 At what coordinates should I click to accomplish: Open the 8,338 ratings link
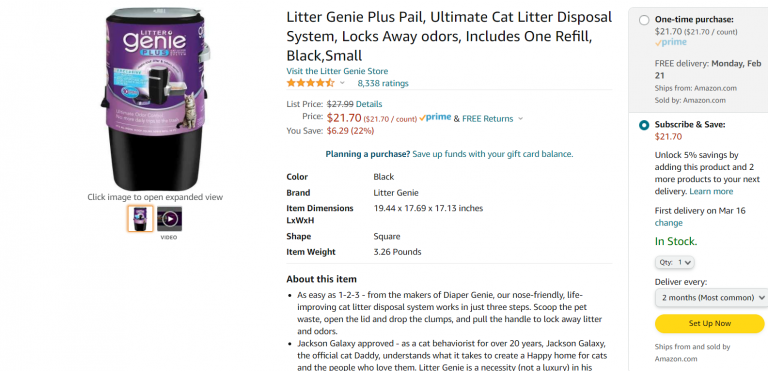(x=383, y=83)
